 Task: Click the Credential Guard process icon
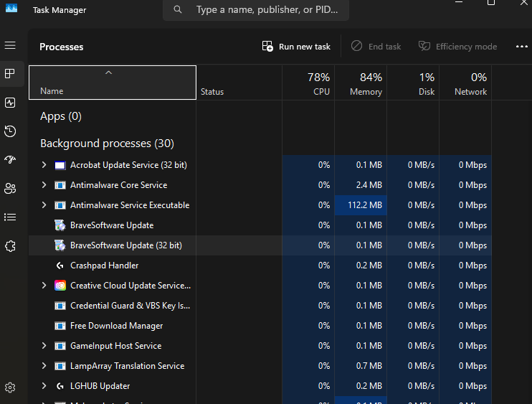coord(60,306)
